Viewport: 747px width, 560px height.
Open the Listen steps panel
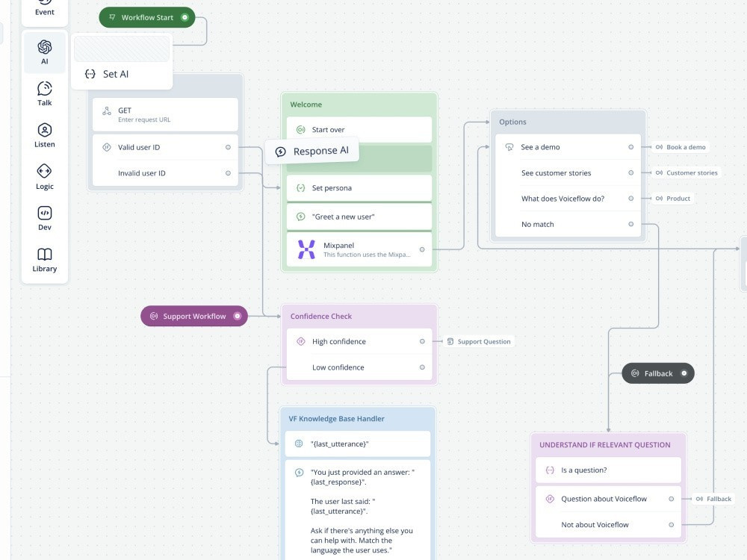(44, 134)
